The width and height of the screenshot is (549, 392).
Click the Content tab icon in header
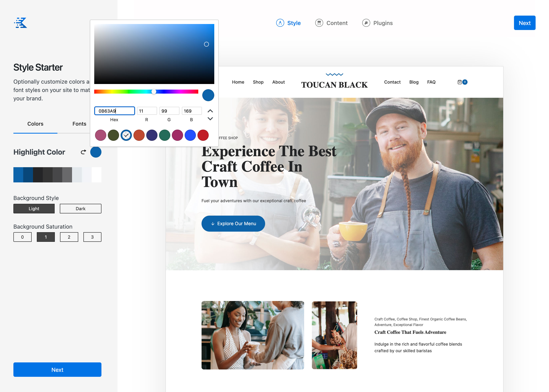point(319,23)
